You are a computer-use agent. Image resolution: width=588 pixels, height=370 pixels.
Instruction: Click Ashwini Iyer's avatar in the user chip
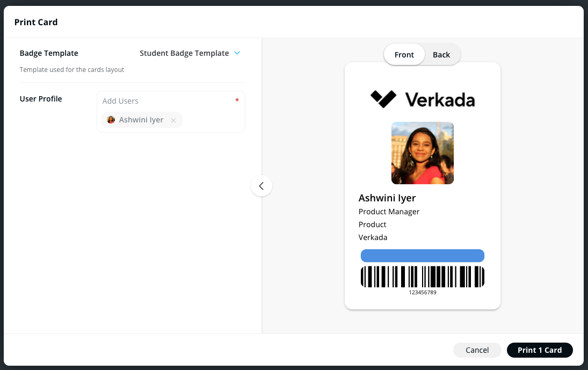point(111,120)
